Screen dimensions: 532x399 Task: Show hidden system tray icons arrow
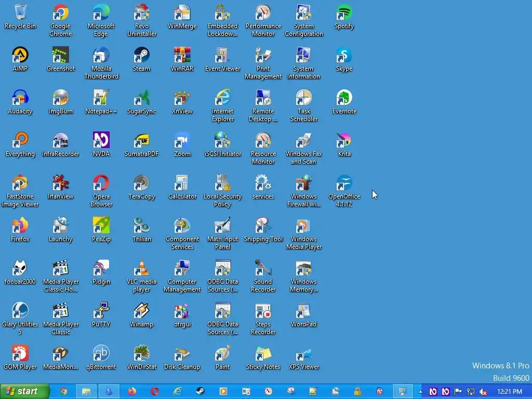420,392
